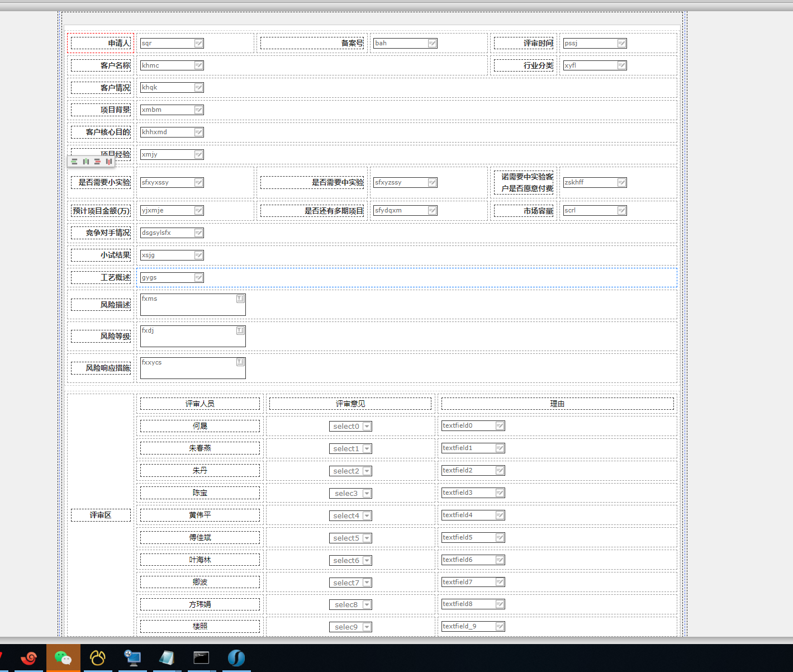This screenshot has height=672, width=793.
Task: Expand the select7 dropdown
Action: click(367, 583)
